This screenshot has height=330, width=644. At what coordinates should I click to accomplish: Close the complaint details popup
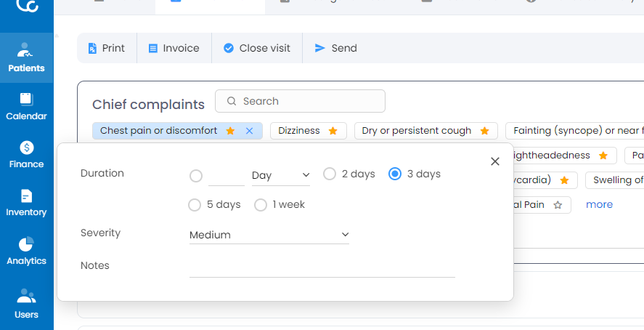tap(495, 161)
